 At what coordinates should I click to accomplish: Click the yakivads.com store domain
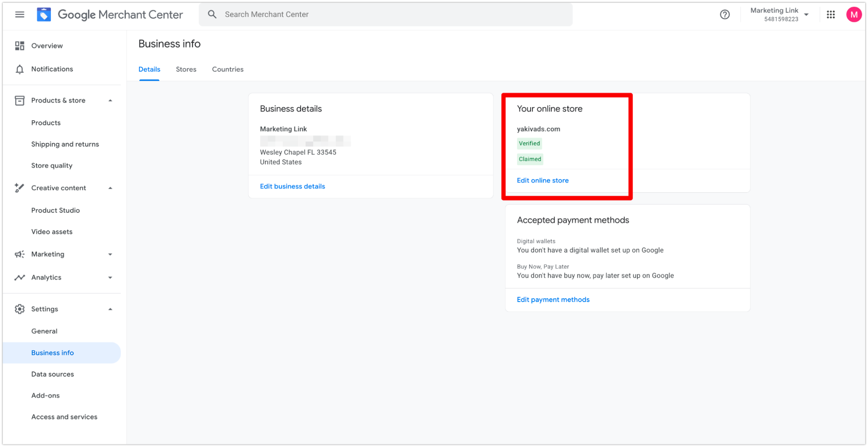pos(538,129)
